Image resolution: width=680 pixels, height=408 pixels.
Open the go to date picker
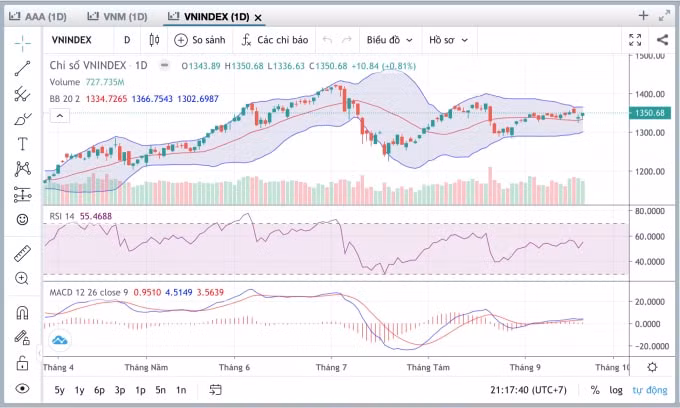pyautogui.click(x=216, y=390)
